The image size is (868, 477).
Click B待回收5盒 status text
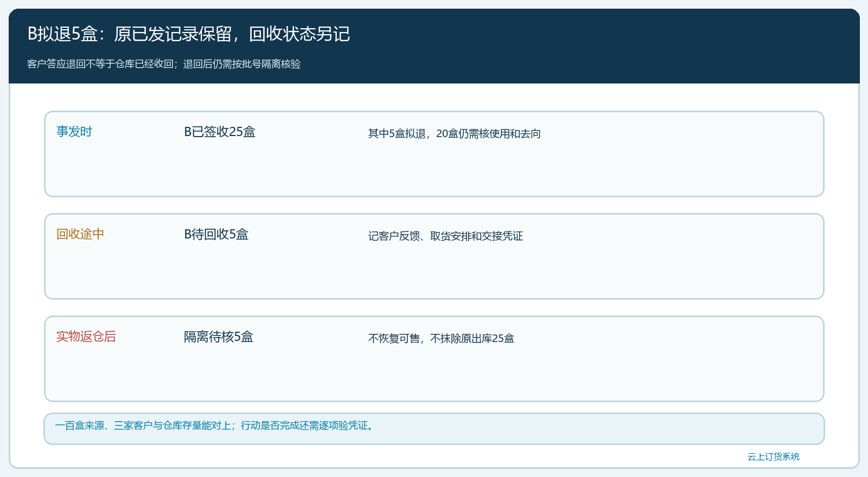tap(216, 234)
